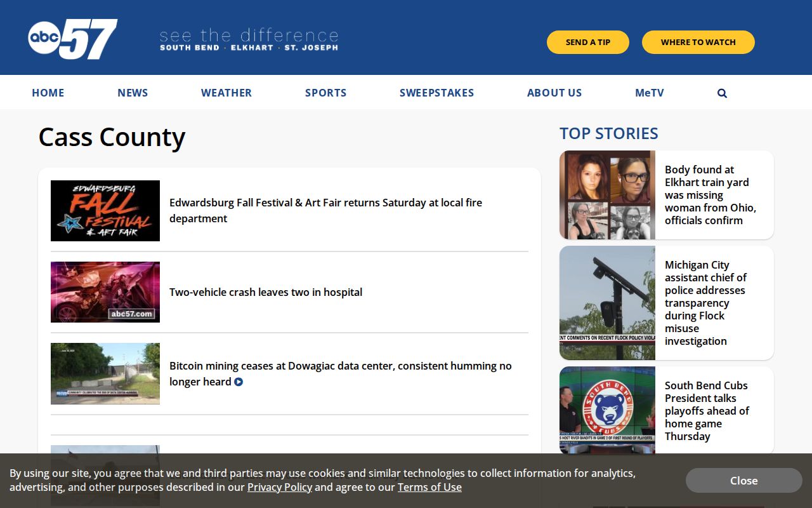Image resolution: width=812 pixels, height=508 pixels.
Task: Open the About Us menu
Action: click(554, 93)
